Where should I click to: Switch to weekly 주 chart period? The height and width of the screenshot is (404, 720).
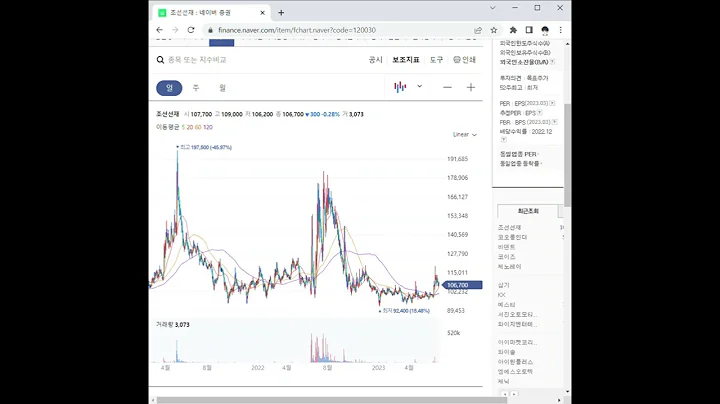click(x=196, y=88)
